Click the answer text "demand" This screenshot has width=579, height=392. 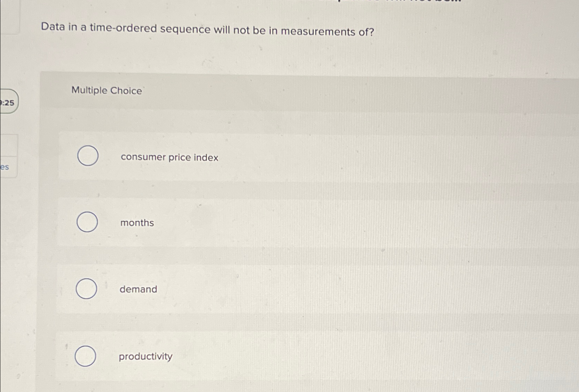(x=138, y=289)
